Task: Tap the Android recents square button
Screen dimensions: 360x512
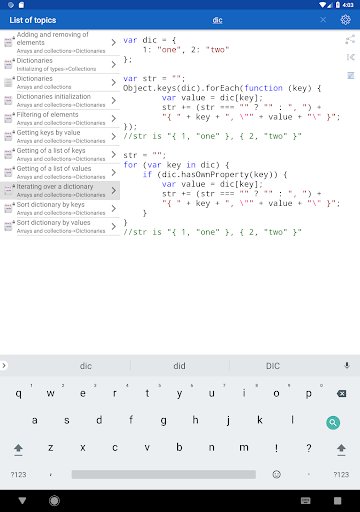Action: tap(338, 500)
